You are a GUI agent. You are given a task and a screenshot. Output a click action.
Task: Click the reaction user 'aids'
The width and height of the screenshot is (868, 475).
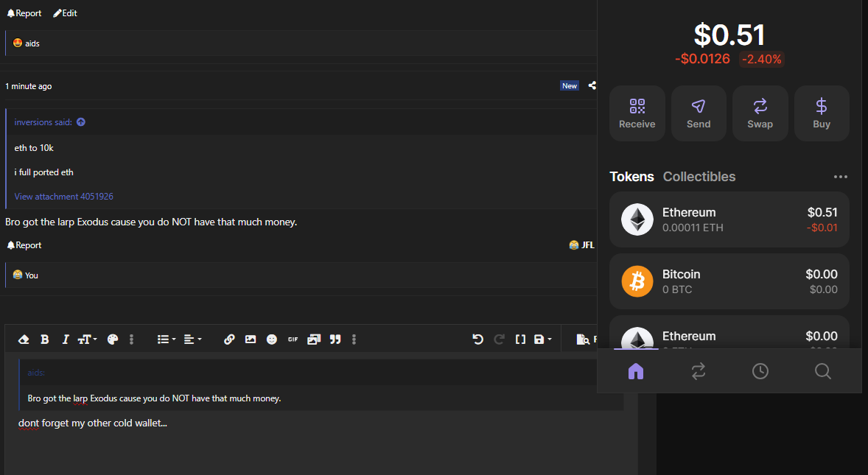32,43
